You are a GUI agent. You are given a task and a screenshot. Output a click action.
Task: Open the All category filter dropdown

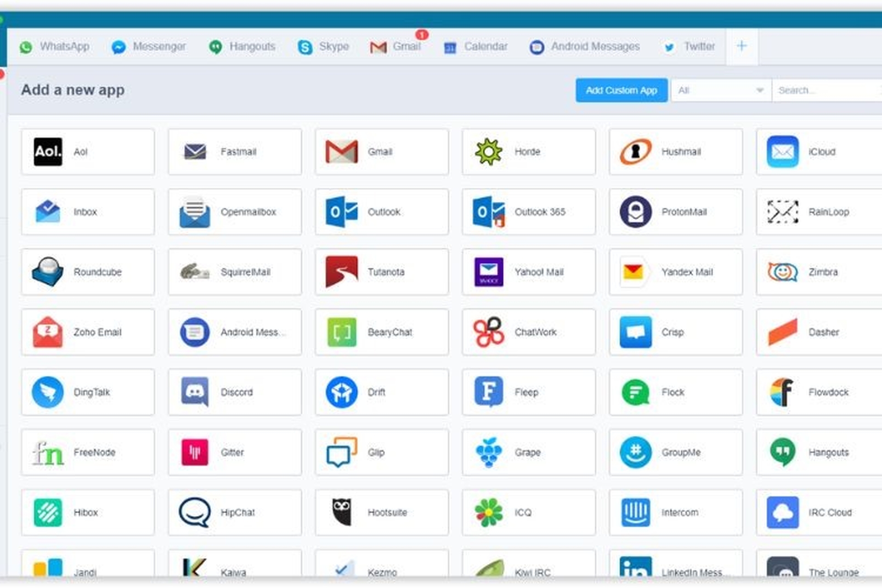pyautogui.click(x=721, y=90)
